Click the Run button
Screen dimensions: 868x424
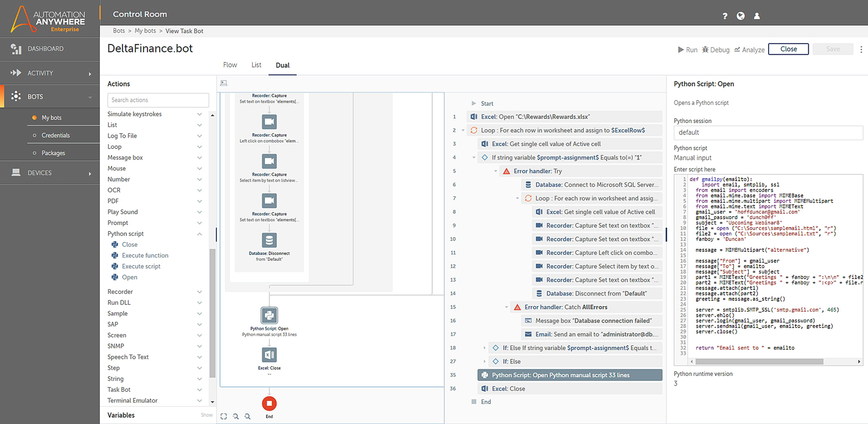687,50
